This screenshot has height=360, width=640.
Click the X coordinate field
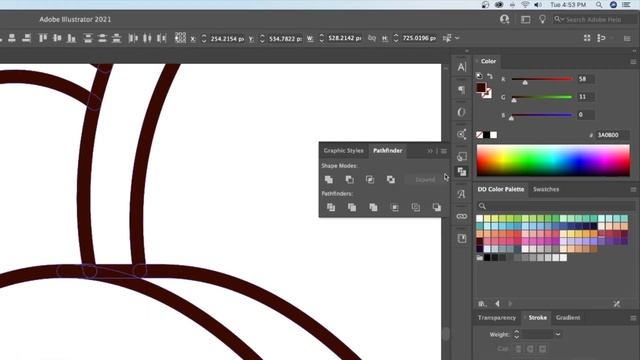coord(227,38)
